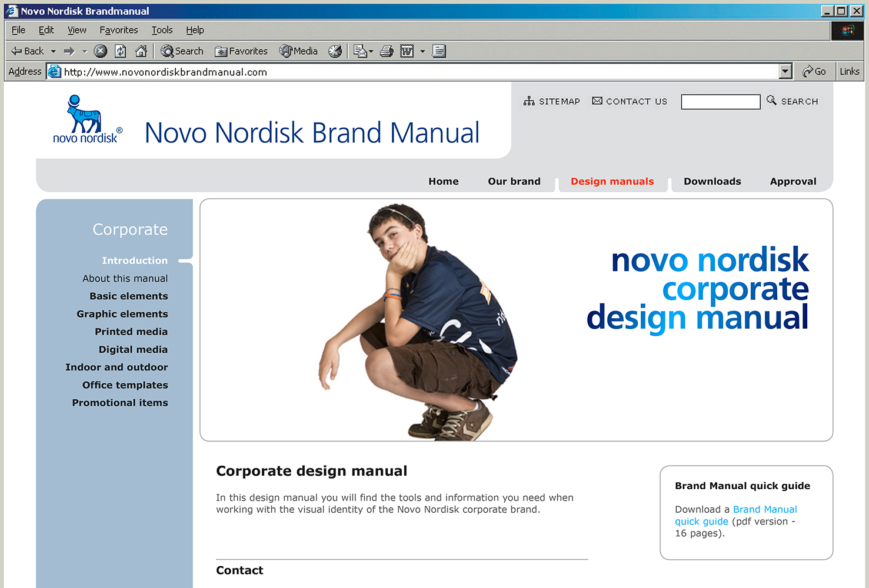This screenshot has width=869, height=588.
Task: Open Basic elements in the sidebar
Action: 128,296
